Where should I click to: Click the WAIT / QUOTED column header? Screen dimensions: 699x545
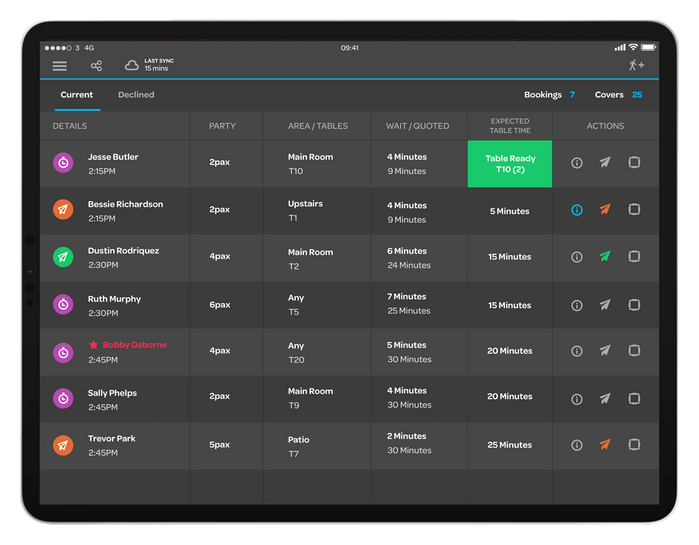417,126
